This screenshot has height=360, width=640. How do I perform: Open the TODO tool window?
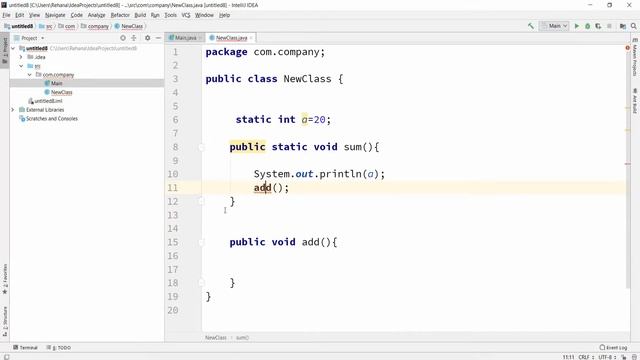(59, 348)
